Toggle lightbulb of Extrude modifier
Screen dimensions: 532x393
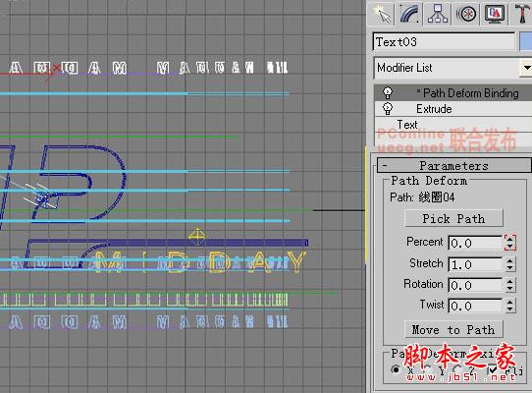coord(388,109)
